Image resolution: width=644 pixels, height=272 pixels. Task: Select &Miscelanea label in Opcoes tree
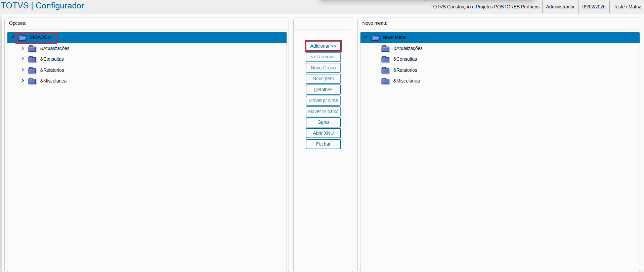pyautogui.click(x=53, y=81)
